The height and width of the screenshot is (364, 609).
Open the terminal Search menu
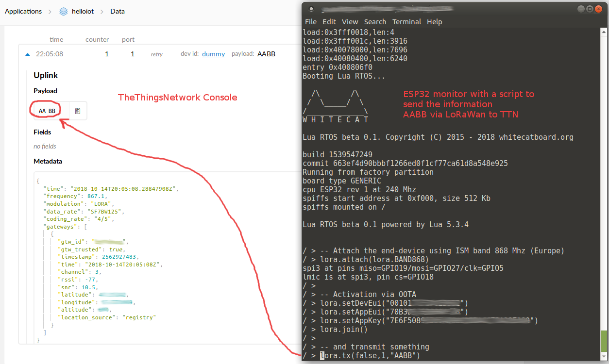(x=375, y=22)
